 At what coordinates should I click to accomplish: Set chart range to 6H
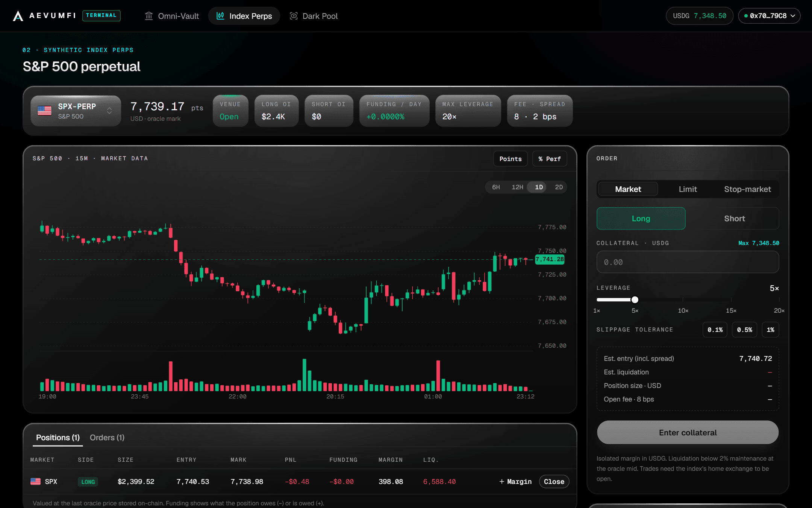[496, 187]
